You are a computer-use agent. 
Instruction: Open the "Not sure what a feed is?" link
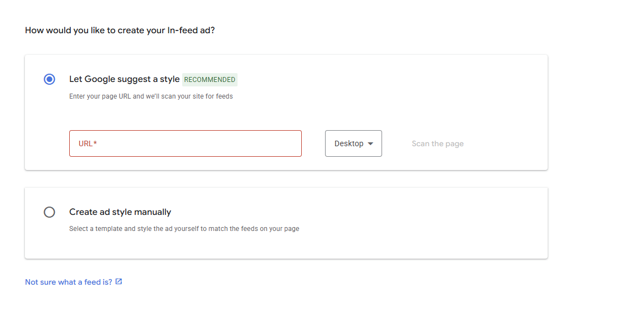69,282
